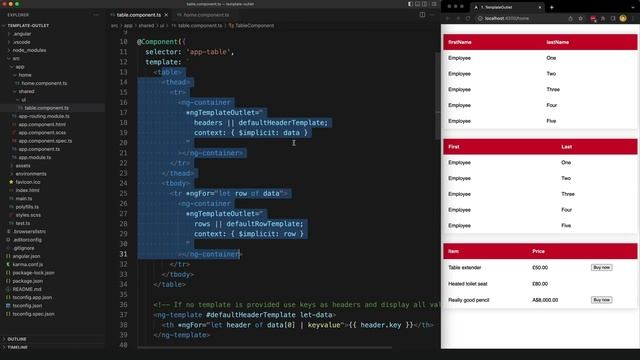This screenshot has width=640, height=360.
Task: Click table.component.ts in the breadcrumb
Action: click(x=200, y=25)
